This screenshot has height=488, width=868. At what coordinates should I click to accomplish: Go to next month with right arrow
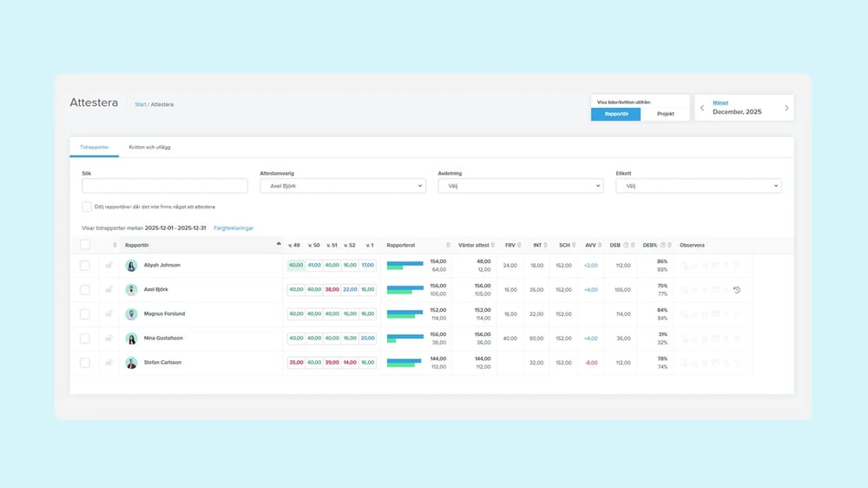(x=786, y=109)
